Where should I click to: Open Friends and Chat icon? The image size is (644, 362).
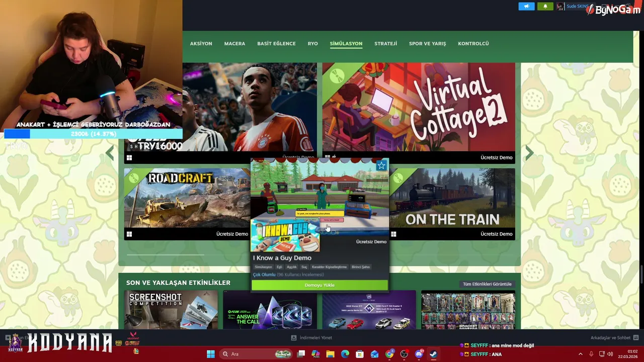[636, 338]
